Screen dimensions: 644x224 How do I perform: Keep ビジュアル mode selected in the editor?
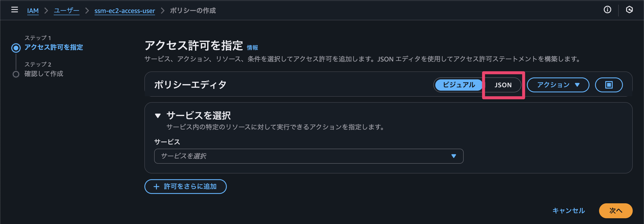click(x=458, y=85)
